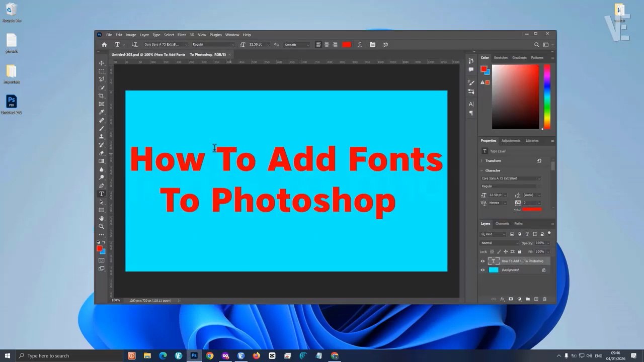
Task: Create a new layer via Layers panel
Action: (536, 299)
